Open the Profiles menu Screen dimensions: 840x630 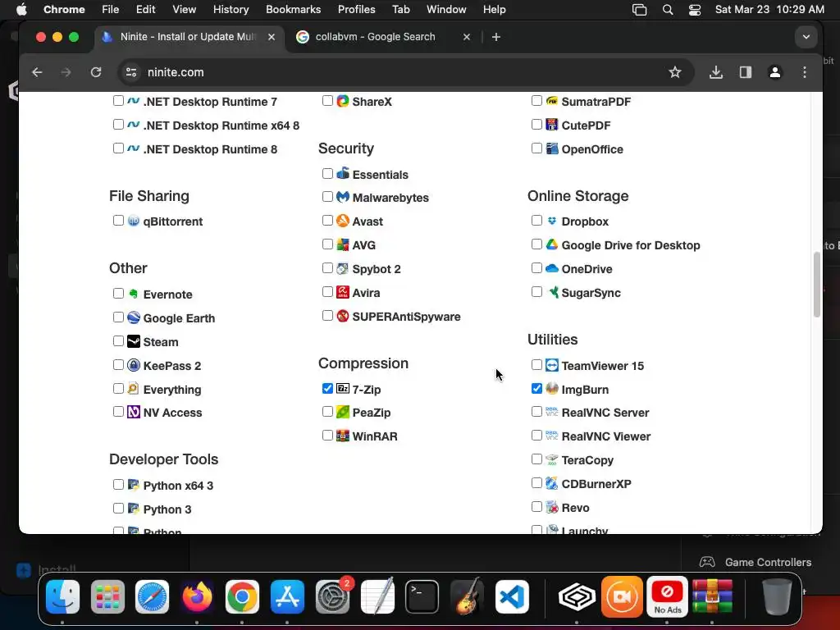pyautogui.click(x=356, y=9)
